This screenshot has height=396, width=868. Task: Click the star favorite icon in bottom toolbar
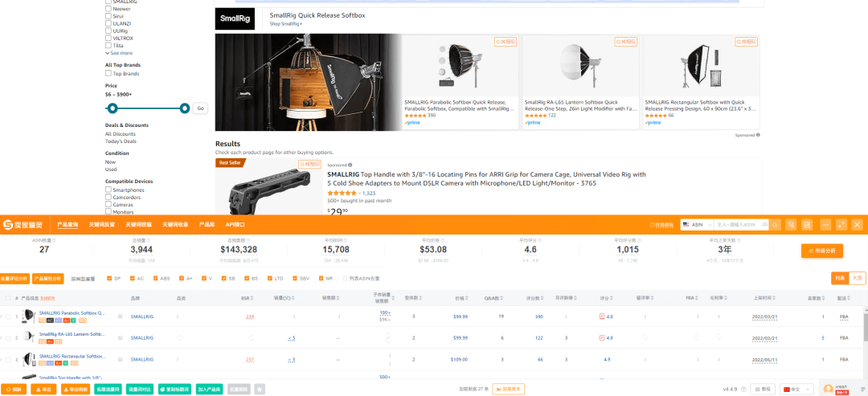click(260, 389)
